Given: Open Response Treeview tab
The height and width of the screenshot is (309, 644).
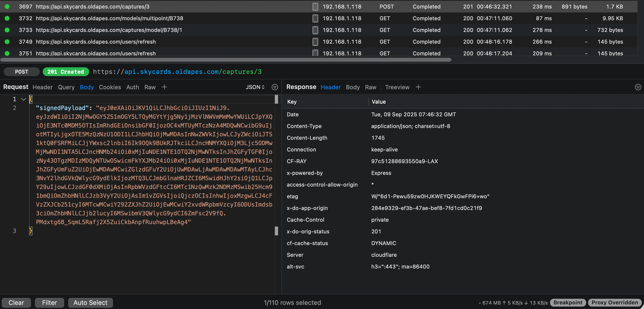Looking at the screenshot, I should [397, 87].
